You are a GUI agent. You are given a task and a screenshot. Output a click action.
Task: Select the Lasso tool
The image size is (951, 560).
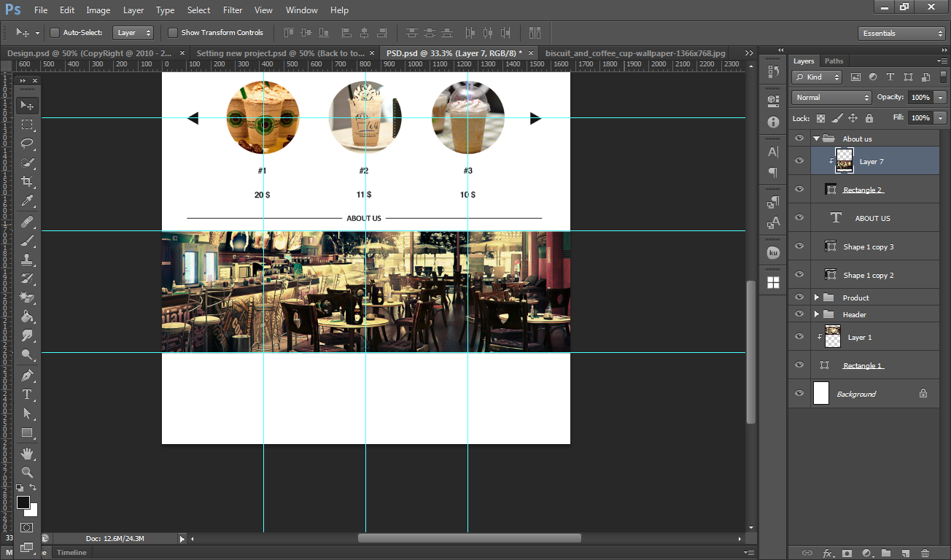(x=27, y=144)
